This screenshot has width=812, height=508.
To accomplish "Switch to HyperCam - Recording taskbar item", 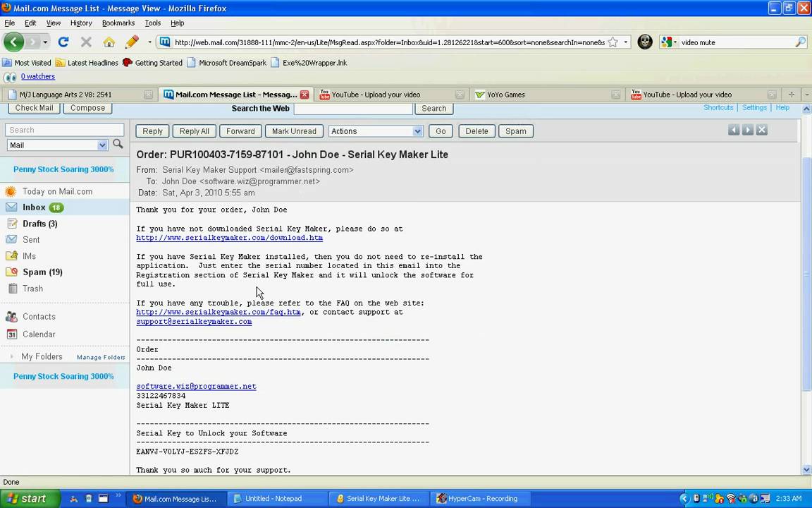I will [x=479, y=499].
